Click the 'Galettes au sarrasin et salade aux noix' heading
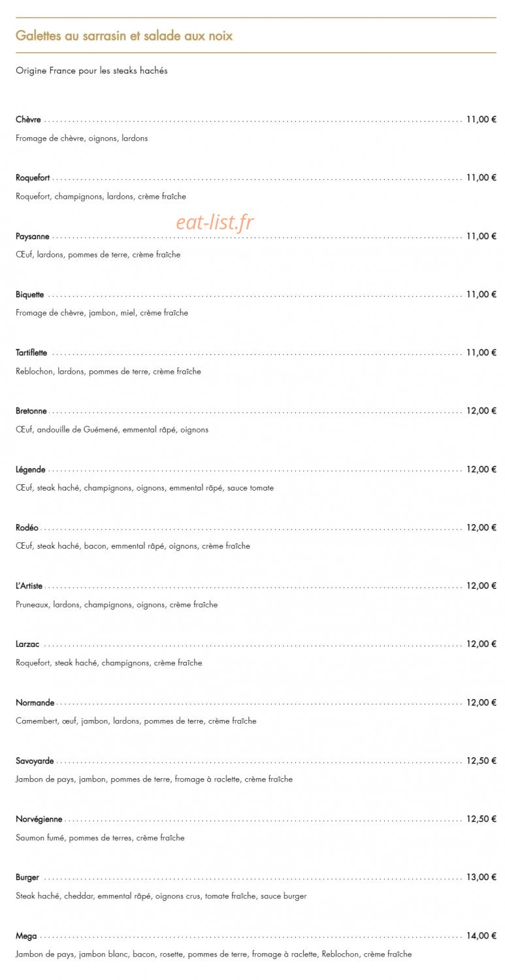 [x=124, y=35]
